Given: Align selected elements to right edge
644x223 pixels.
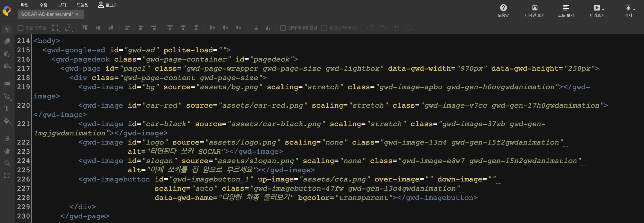Looking at the screenshot, I should (154, 28).
